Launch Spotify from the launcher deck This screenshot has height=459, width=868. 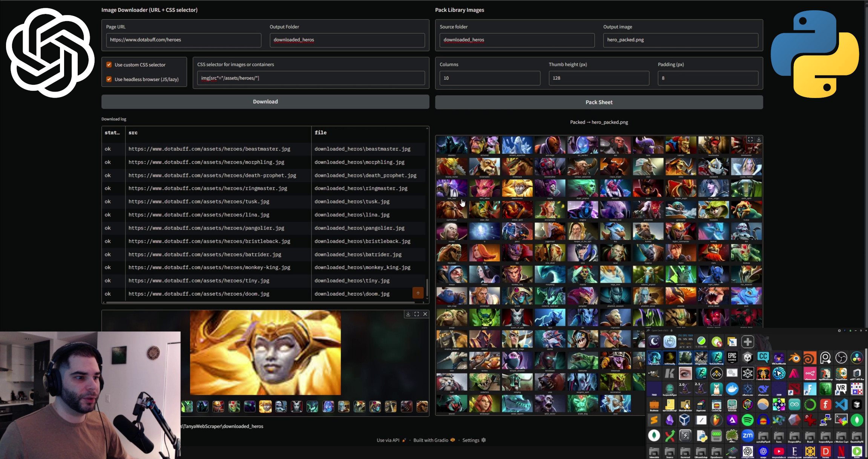pyautogui.click(x=748, y=420)
